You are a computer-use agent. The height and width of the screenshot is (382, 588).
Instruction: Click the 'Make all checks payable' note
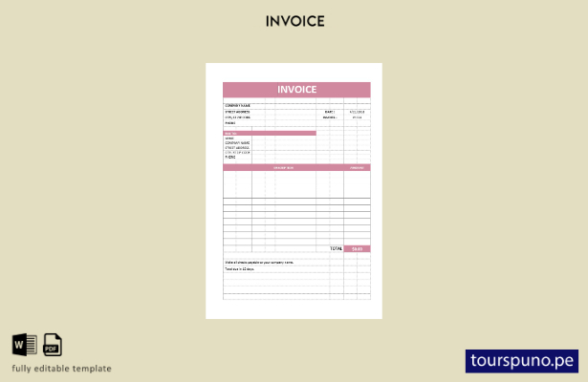click(259, 263)
